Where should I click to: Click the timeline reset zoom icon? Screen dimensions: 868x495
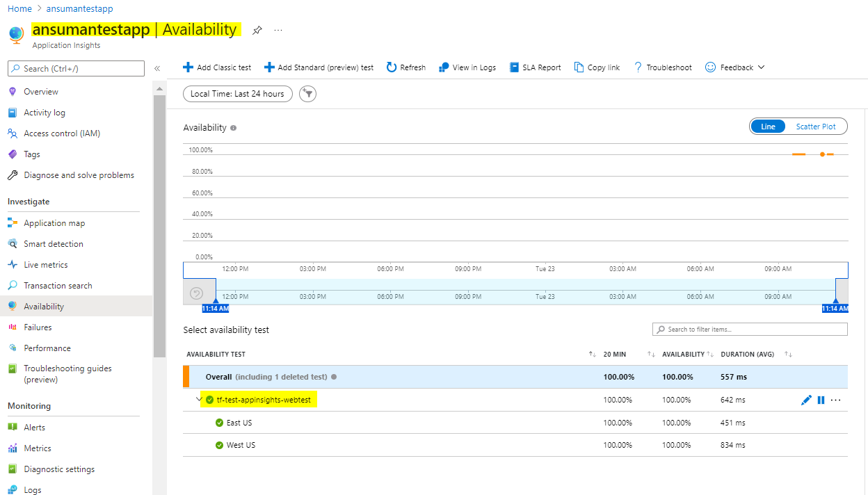(x=196, y=293)
